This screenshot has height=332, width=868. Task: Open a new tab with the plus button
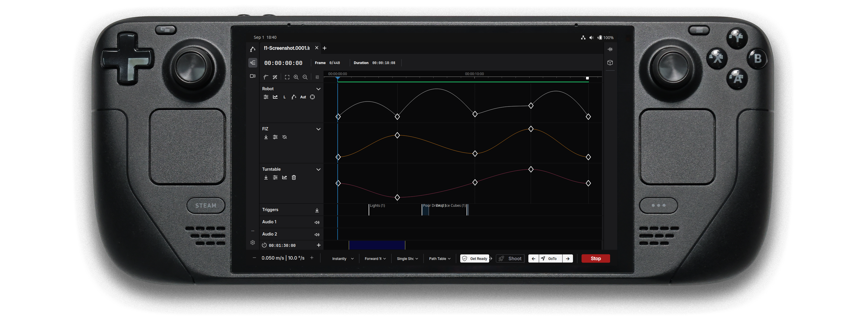coord(325,48)
